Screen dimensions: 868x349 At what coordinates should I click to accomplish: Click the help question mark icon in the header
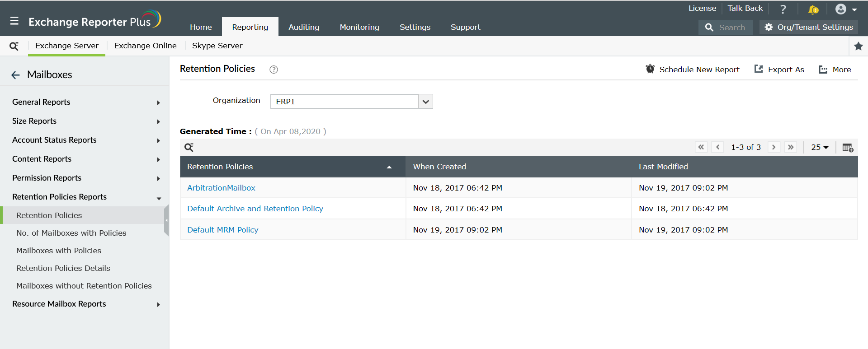point(783,9)
